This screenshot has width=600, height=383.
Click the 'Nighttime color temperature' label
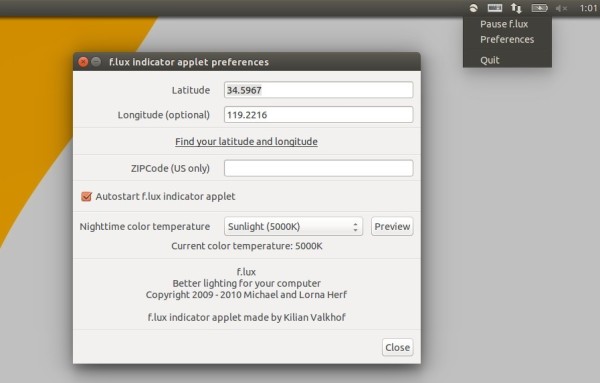pos(145,227)
